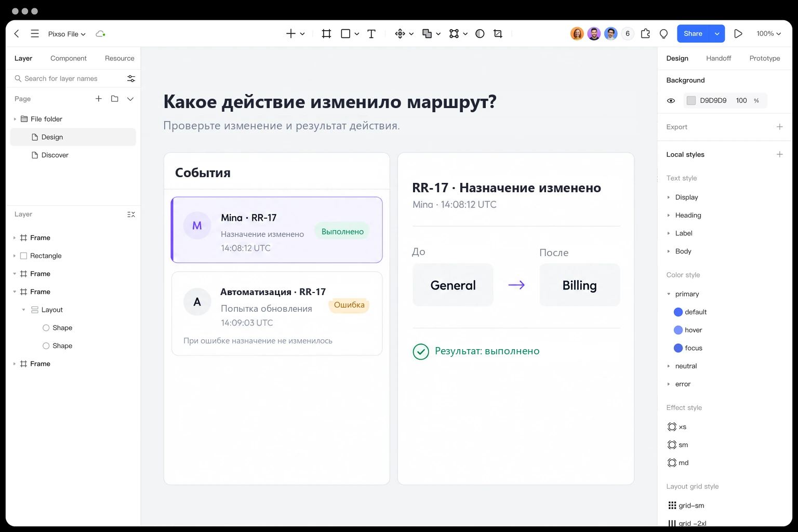This screenshot has width=798, height=532.
Task: Collapse the Layout layer group
Action: 24,310
